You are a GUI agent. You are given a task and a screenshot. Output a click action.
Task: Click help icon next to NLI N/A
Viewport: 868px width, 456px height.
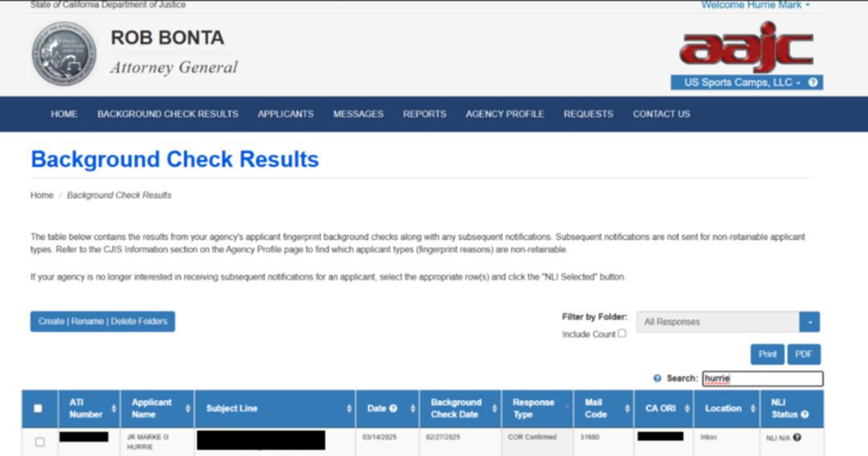[x=797, y=438]
